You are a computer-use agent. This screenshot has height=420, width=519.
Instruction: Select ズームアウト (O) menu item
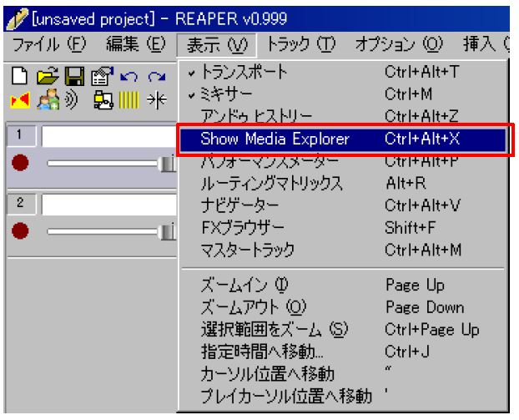[343, 307]
